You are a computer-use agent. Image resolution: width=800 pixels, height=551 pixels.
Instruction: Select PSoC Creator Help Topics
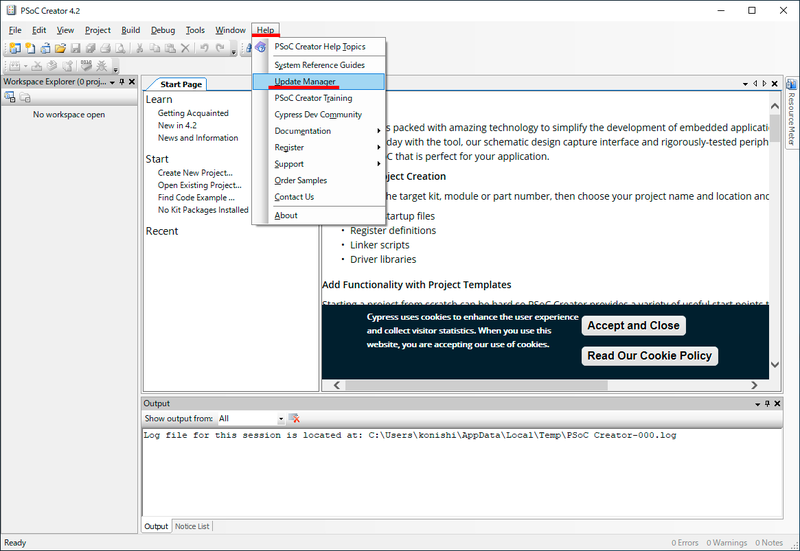pyautogui.click(x=318, y=46)
